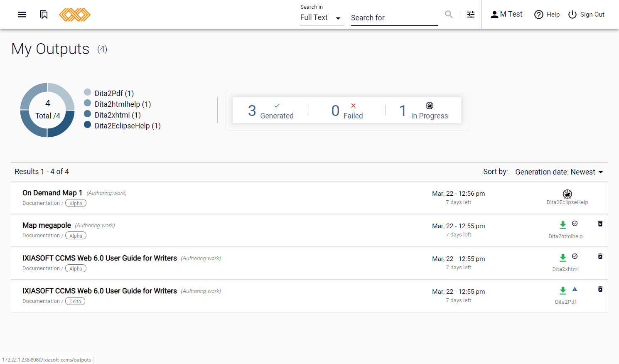Click Alpha tag under On Demand Map 1
619x364 pixels.
point(76,203)
